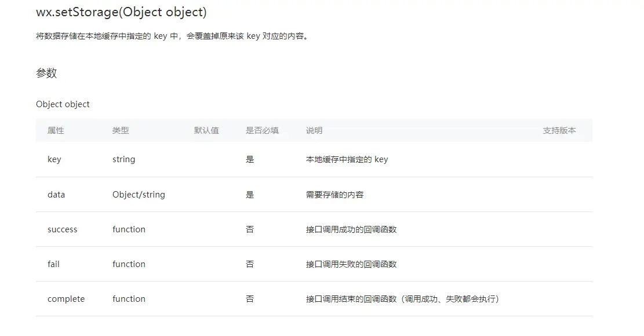Click the 参数 section heading
Viewport: 644px width, 336px height.
[46, 73]
